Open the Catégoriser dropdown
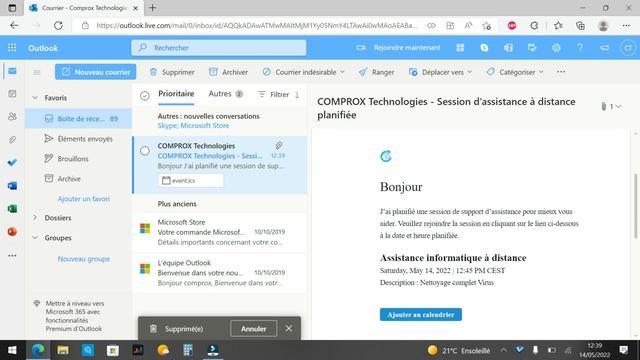The image size is (640, 360). click(541, 72)
